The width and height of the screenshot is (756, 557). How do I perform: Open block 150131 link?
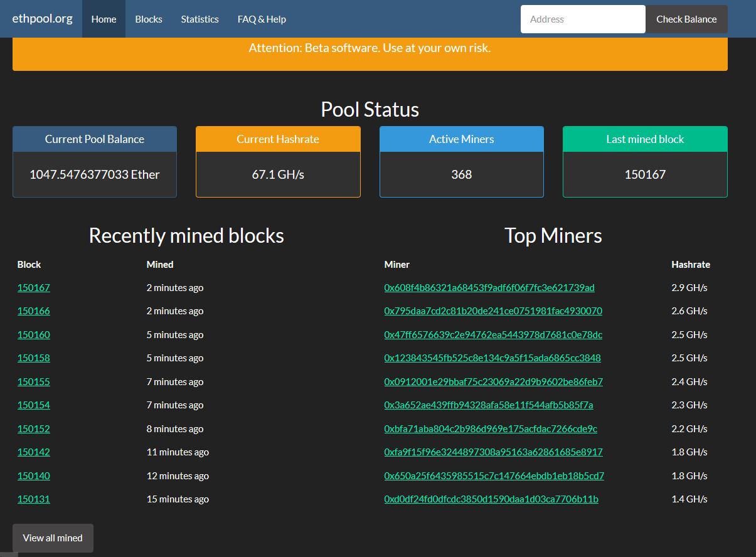34,499
